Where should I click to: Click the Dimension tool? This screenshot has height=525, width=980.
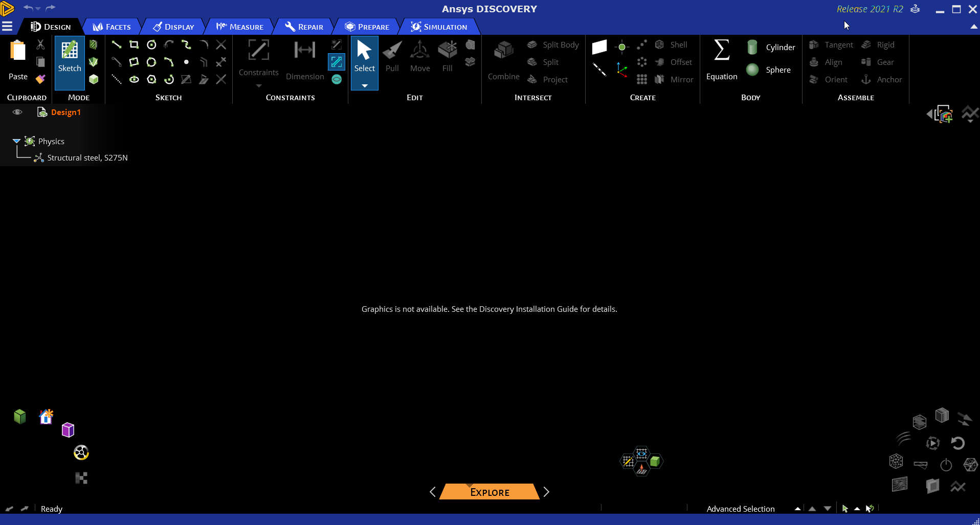click(x=305, y=60)
